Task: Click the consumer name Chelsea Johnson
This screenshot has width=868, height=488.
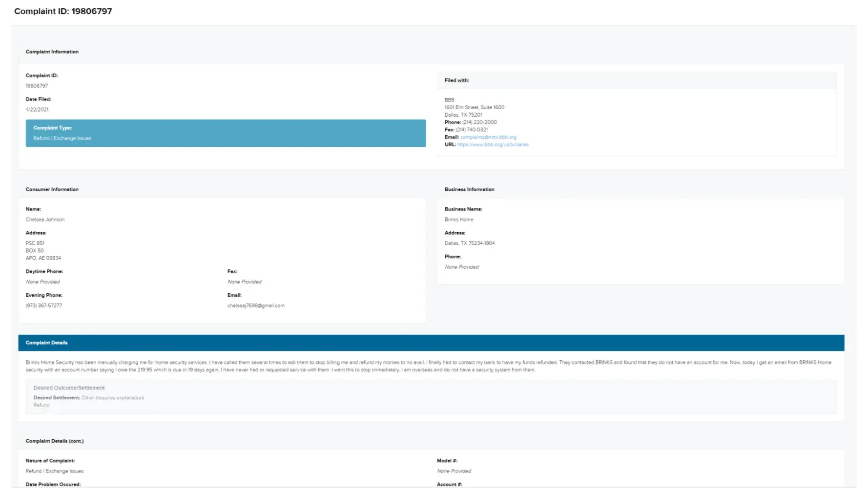Action: click(45, 220)
